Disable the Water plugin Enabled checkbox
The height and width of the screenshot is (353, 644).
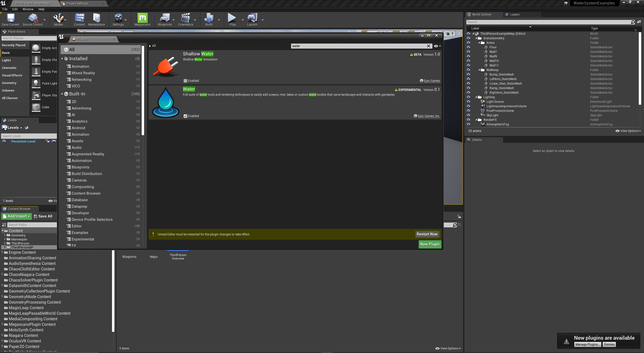[185, 116]
